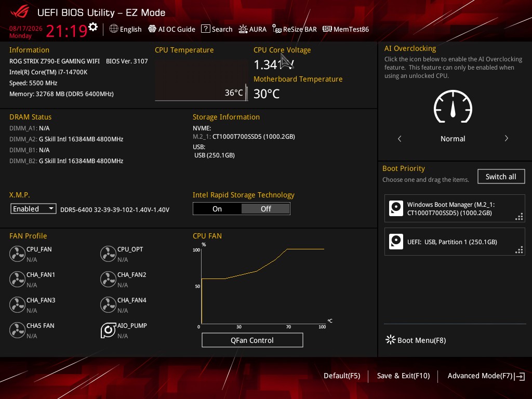Screen dimensions: 532x399
Task: Click the DIMM_A1: N/A entry
Action: [x=30, y=128]
